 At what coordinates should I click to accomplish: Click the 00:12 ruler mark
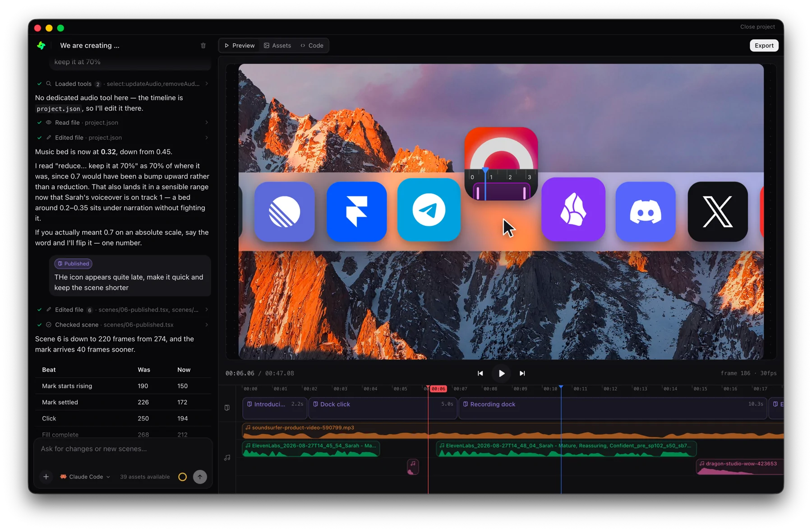(x=610, y=389)
